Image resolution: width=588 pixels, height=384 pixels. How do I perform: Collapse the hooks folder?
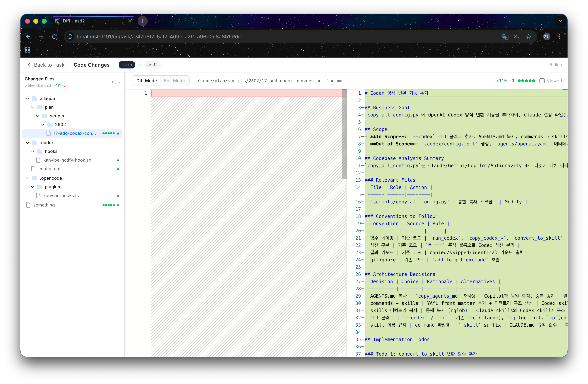(x=33, y=151)
